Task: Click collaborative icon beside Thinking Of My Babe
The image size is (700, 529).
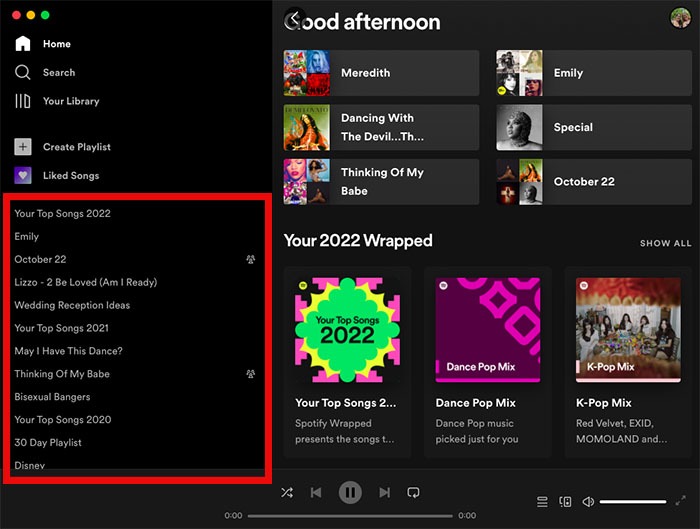Action: tap(251, 374)
